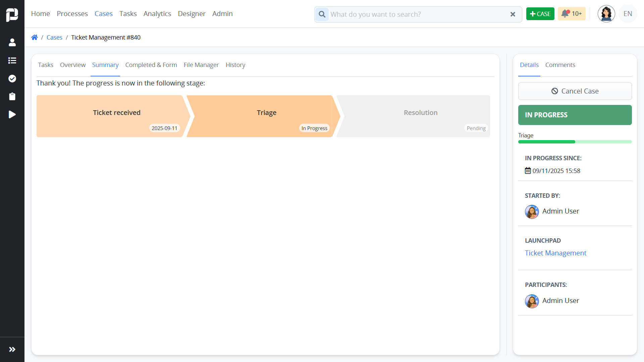This screenshot has width=644, height=362.
Task: Focus the global search input
Action: 418,14
